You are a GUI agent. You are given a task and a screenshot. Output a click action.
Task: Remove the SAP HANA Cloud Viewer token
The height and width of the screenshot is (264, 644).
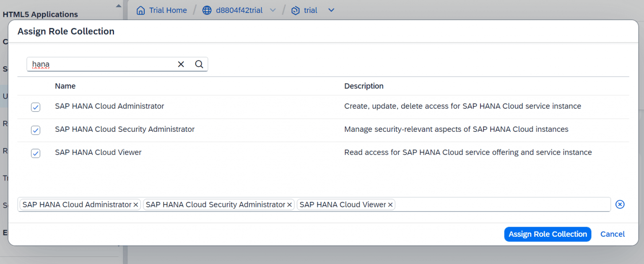(390, 204)
